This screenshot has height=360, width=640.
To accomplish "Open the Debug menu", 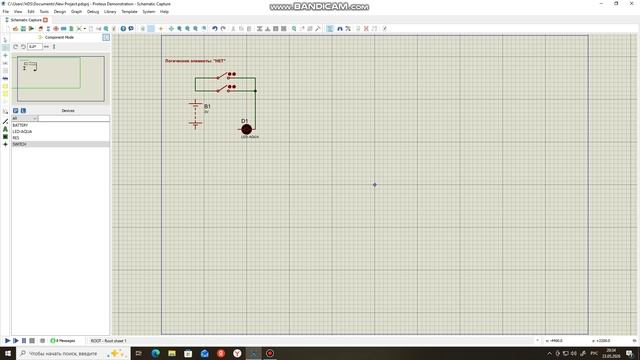I will [93, 11].
